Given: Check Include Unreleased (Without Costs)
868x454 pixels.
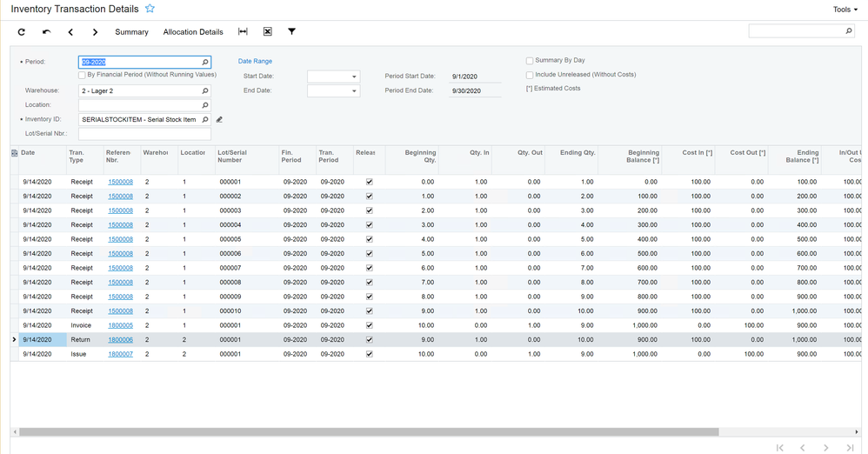Looking at the screenshot, I should 530,76.
